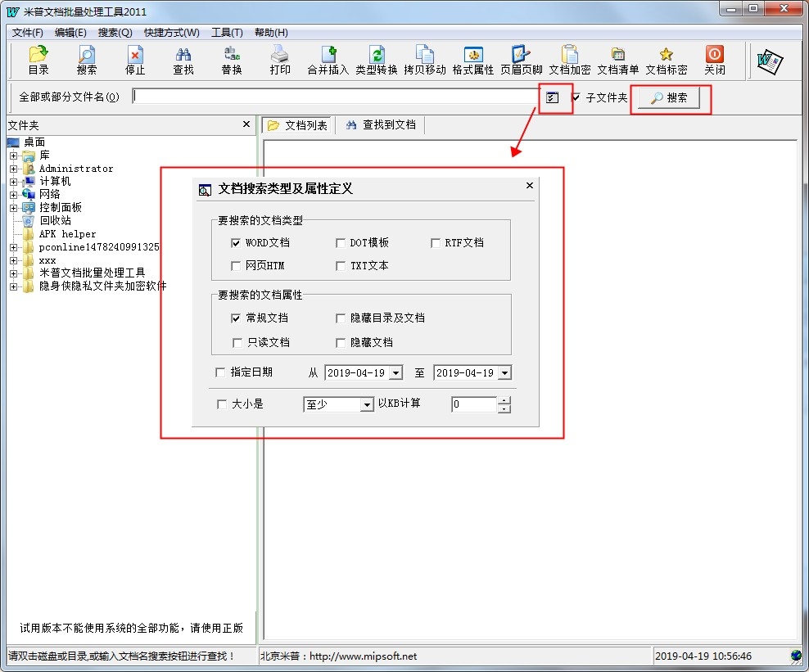The width and height of the screenshot is (809, 672).
Task: Toggle the 子文件夹 subfolder checkbox
Action: [576, 97]
